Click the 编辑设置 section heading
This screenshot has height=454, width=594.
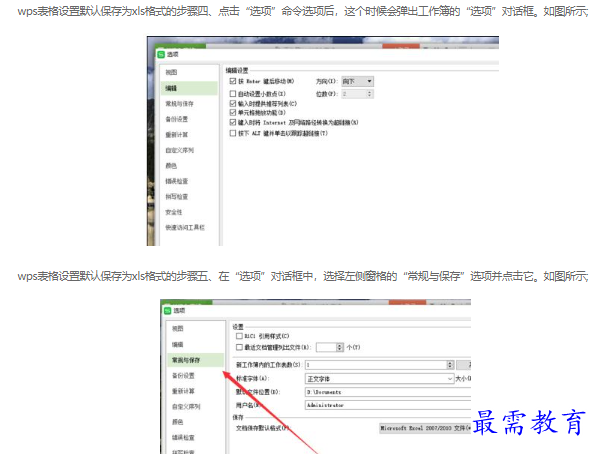click(237, 70)
